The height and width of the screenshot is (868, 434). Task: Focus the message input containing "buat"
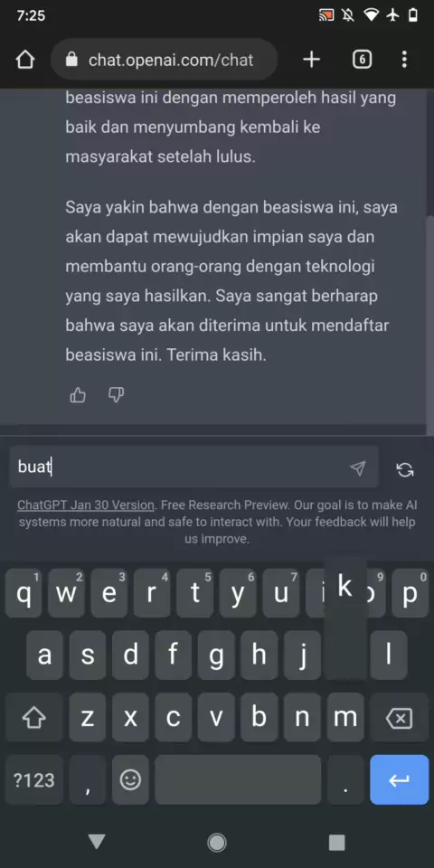point(193,467)
